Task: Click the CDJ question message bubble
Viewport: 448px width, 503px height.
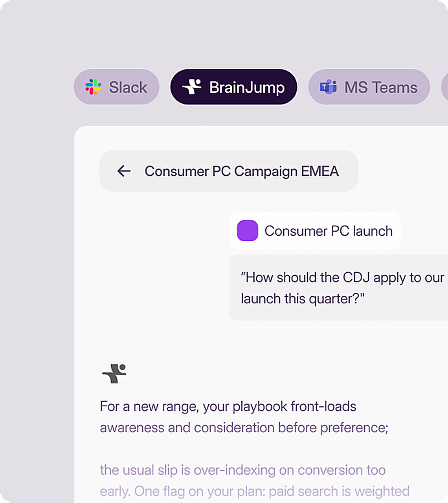Action: (x=339, y=288)
